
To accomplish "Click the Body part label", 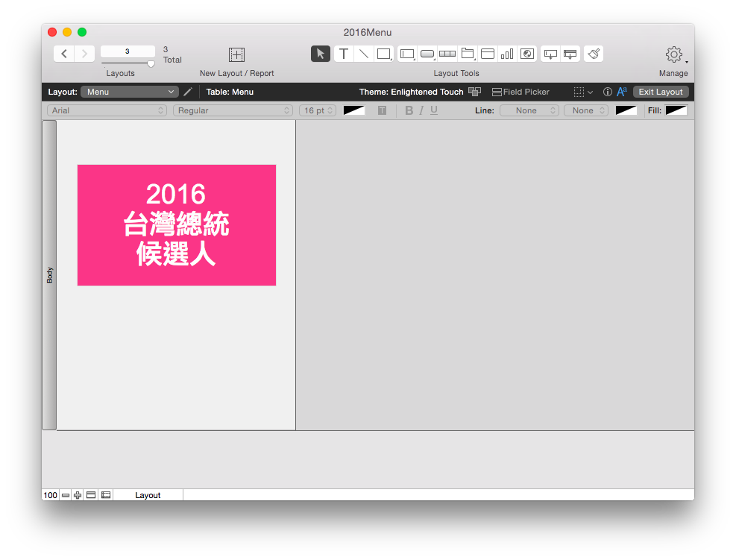I will tap(49, 274).
